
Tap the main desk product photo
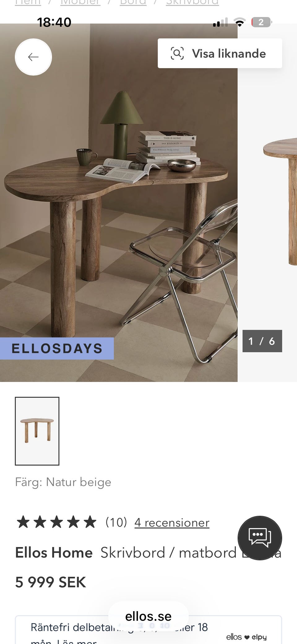119,203
